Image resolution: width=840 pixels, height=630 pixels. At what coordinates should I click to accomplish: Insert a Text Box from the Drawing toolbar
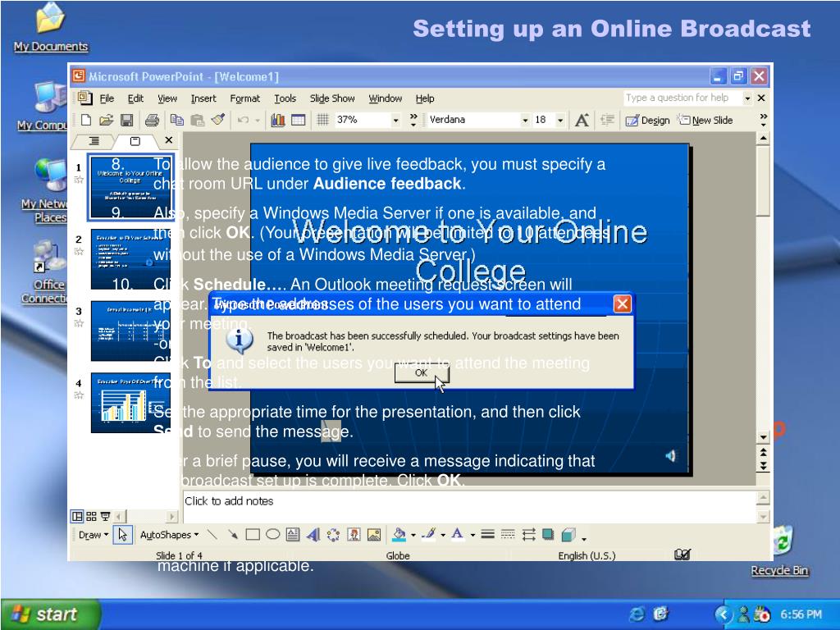click(x=293, y=534)
